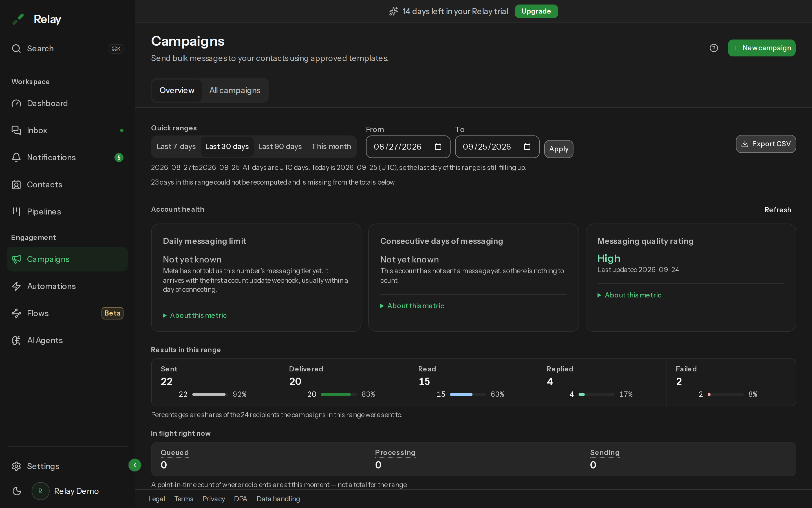Screen dimensions: 812x508
Task: Click the Pipelines bars icon
Action: tap(16, 211)
